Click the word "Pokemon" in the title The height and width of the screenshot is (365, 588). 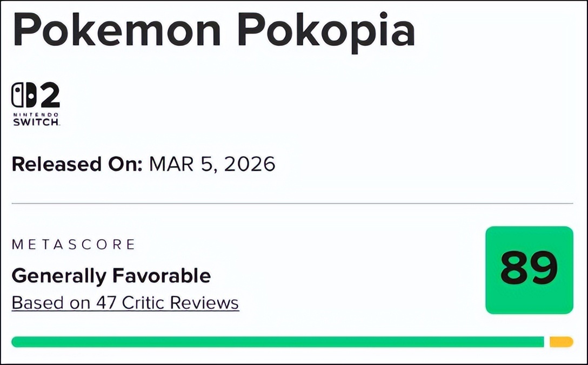[117, 31]
